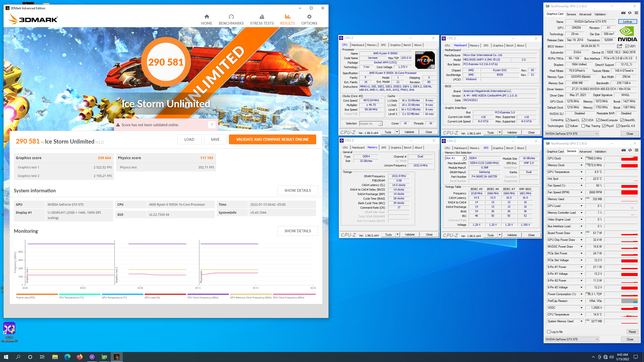Open the BENCHMARKS section in 3DMark
This screenshot has width=644, height=362.
(231, 20)
